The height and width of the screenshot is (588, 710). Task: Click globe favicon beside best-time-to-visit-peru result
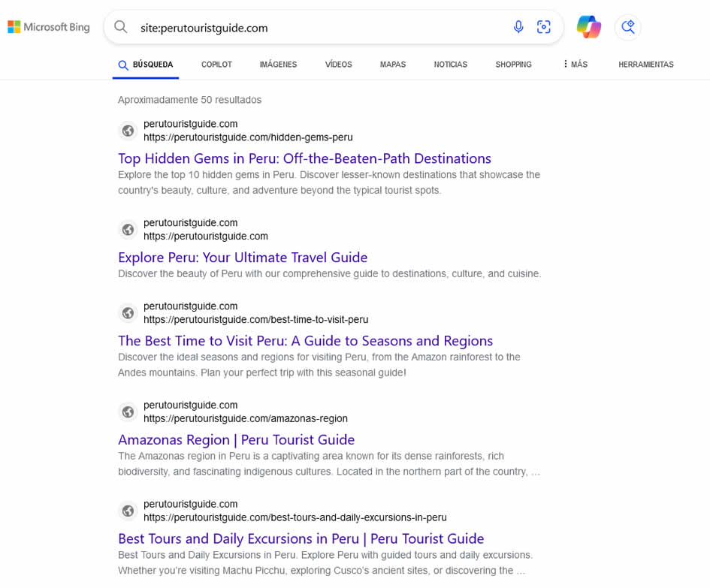pyautogui.click(x=128, y=313)
